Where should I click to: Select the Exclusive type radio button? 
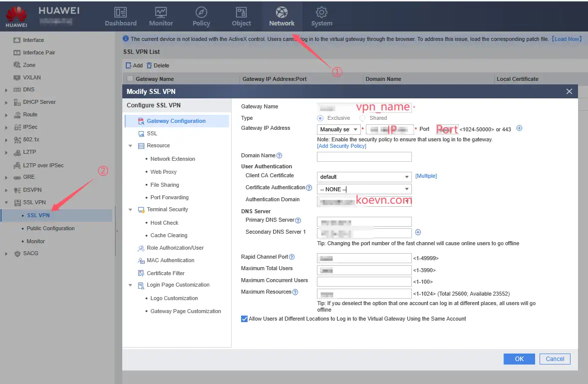tap(320, 118)
